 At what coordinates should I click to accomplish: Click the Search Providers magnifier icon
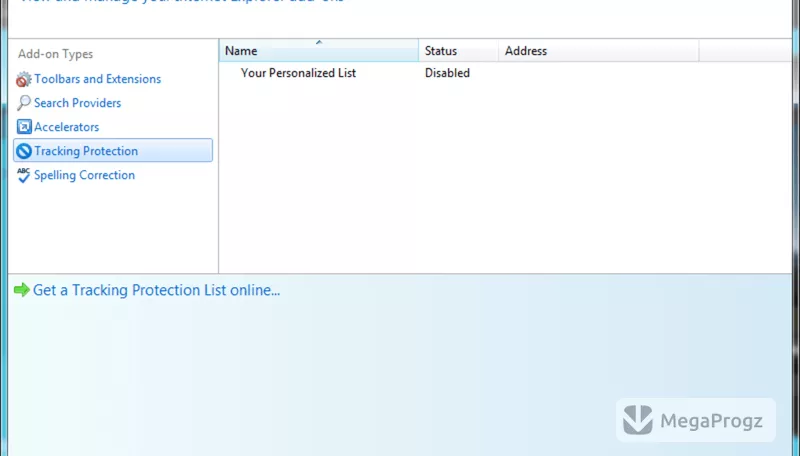click(23, 103)
